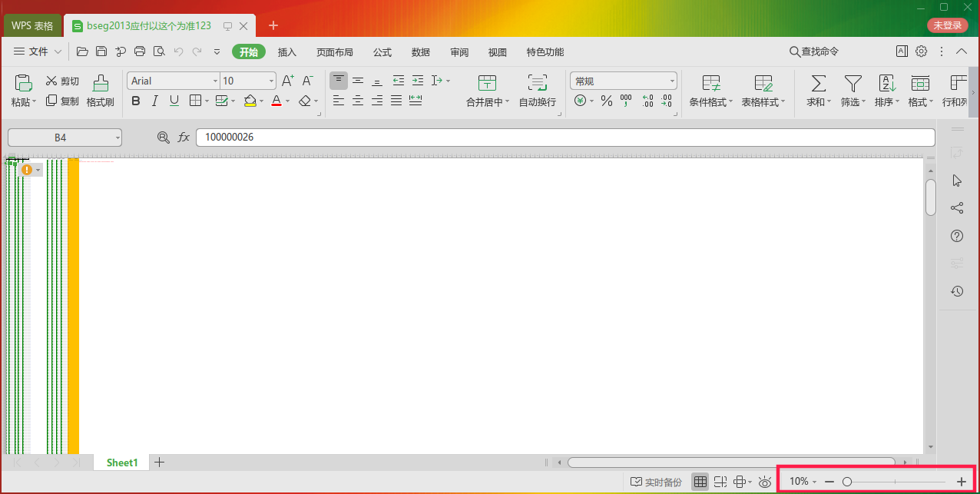Toggle bold formatting
The width and height of the screenshot is (980, 494).
(136, 101)
